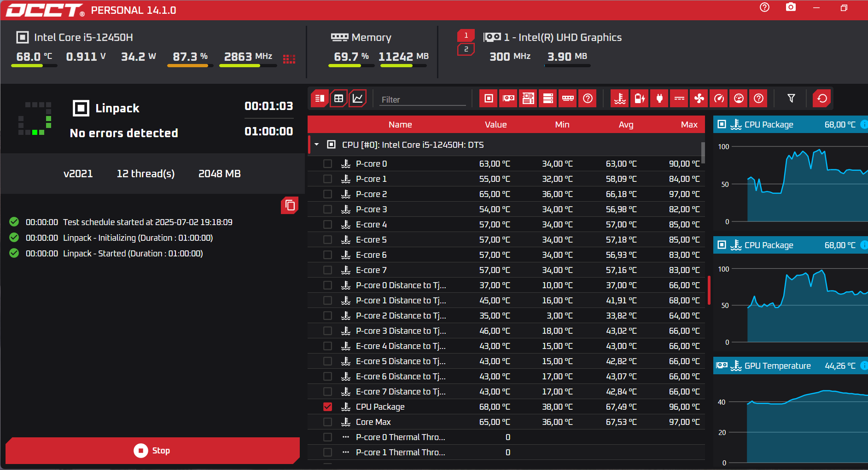The image size is (868, 470).
Task: Toggle the storage sensor source filter icon
Action: click(548, 99)
